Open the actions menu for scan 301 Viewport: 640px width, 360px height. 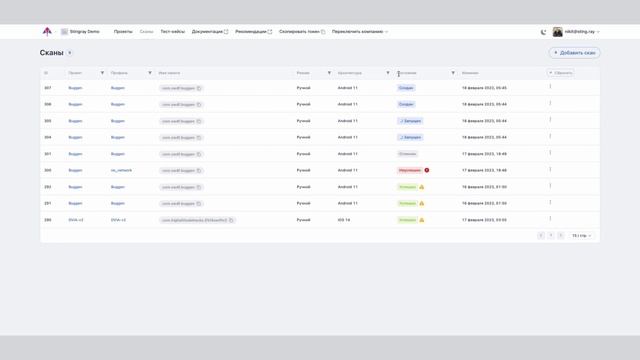click(x=550, y=153)
